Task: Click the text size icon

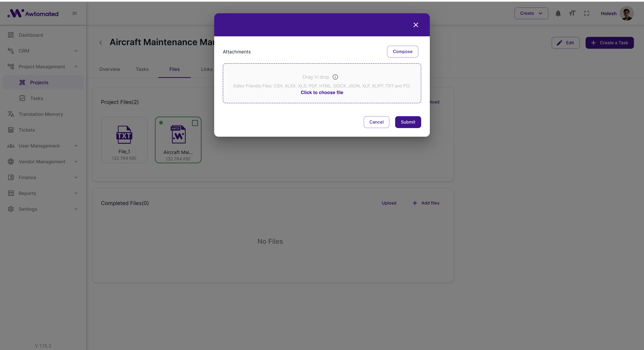Action: pyautogui.click(x=572, y=13)
